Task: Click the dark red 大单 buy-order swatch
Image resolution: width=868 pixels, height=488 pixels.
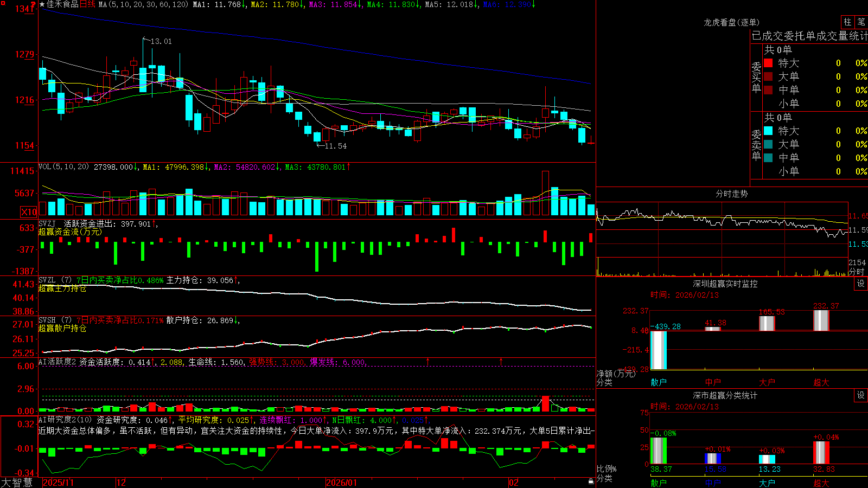Action: 768,76
